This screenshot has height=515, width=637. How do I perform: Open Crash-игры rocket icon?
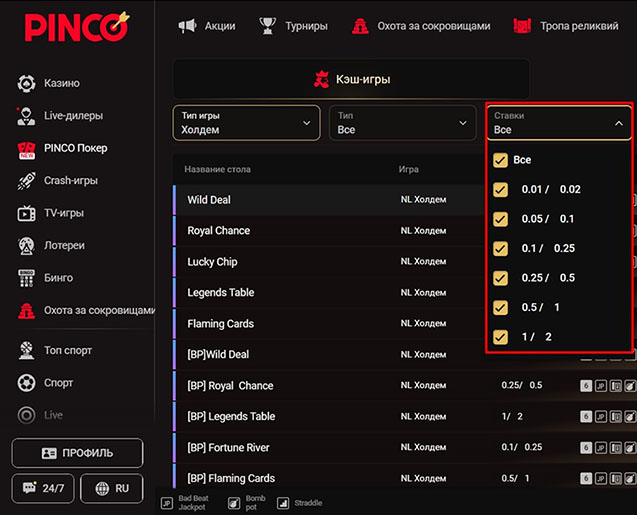click(x=26, y=181)
